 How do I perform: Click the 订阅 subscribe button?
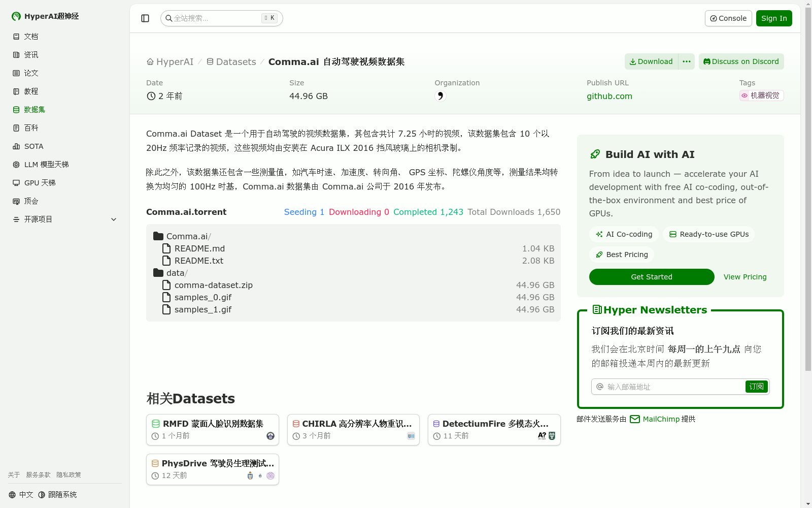pos(757,387)
